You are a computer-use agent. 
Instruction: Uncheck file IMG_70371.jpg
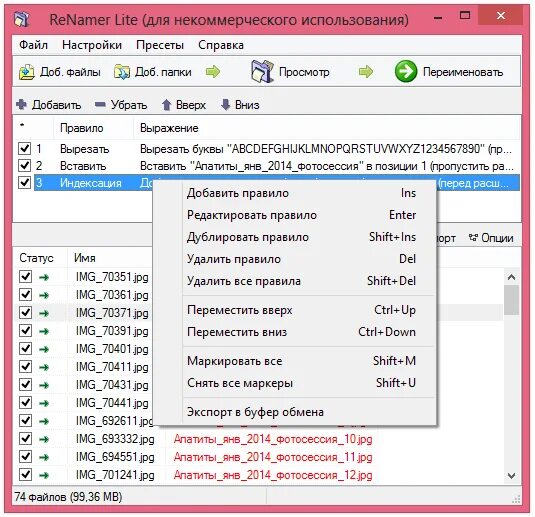[x=26, y=313]
